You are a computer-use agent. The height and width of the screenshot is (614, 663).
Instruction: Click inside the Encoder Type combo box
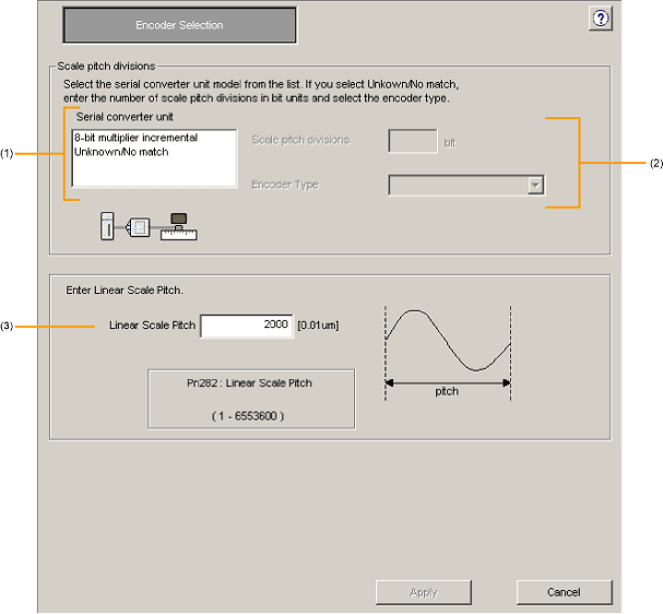pos(457,185)
